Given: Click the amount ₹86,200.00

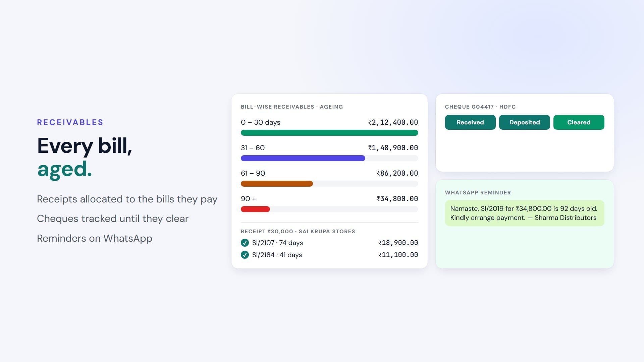Looking at the screenshot, I should coord(397,173).
